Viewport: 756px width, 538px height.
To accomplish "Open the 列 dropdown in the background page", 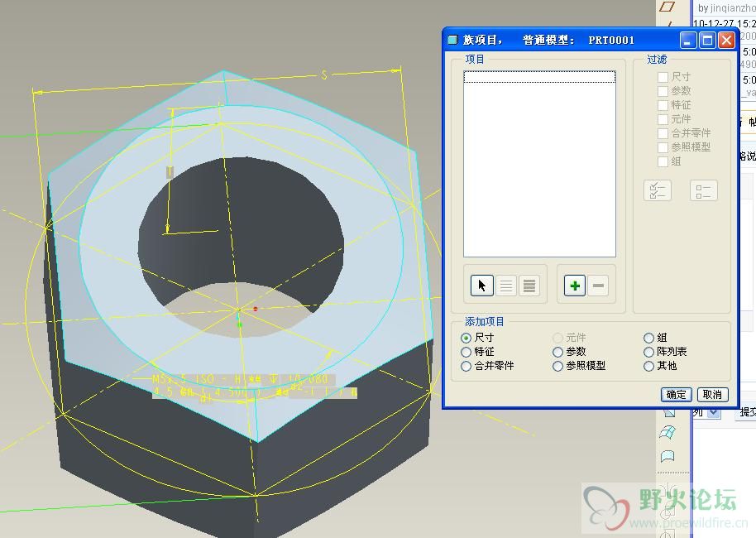I will pyautogui.click(x=714, y=412).
